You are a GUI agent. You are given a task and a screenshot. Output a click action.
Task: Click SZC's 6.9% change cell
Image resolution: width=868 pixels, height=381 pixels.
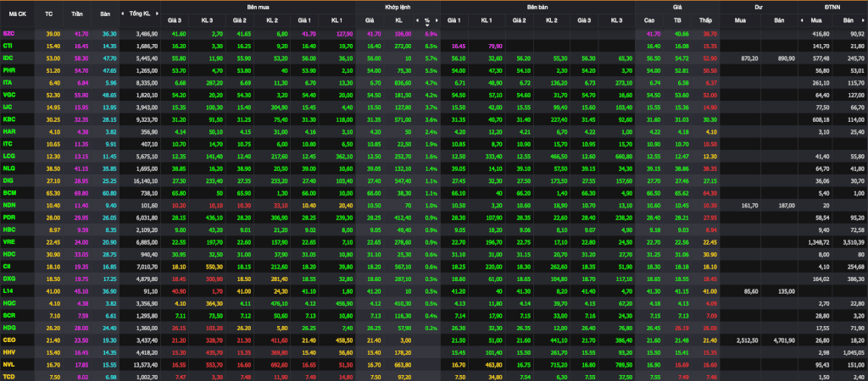(431, 34)
